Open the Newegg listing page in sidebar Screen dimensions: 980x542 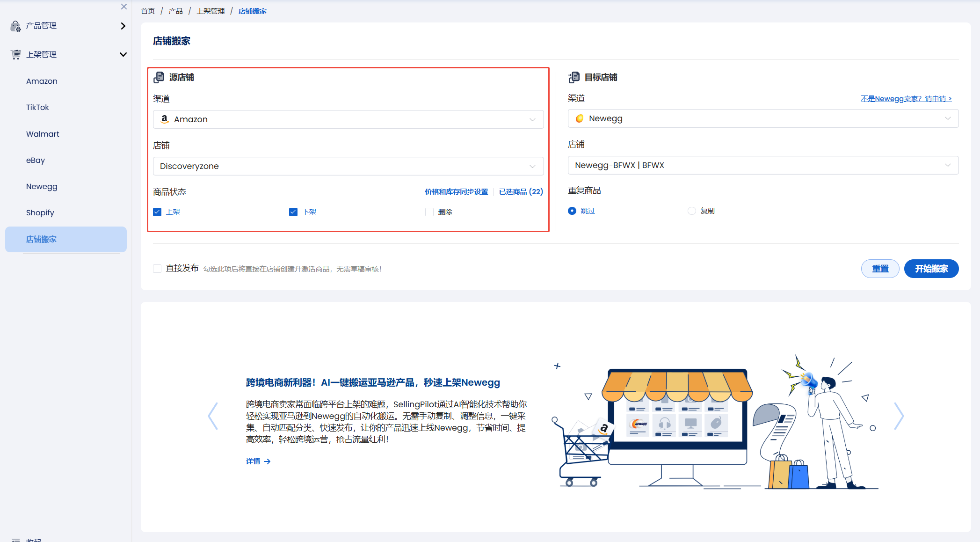(x=42, y=186)
